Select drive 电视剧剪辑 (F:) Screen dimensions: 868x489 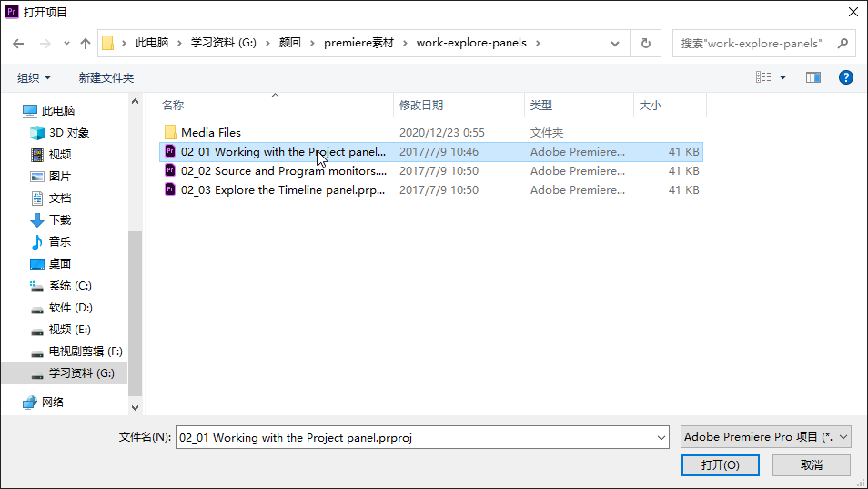pos(86,351)
